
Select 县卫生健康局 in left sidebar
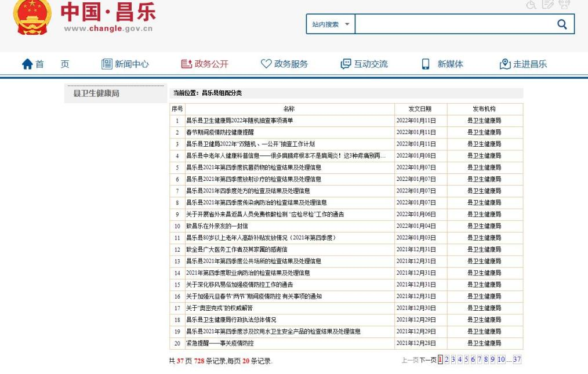pos(96,93)
